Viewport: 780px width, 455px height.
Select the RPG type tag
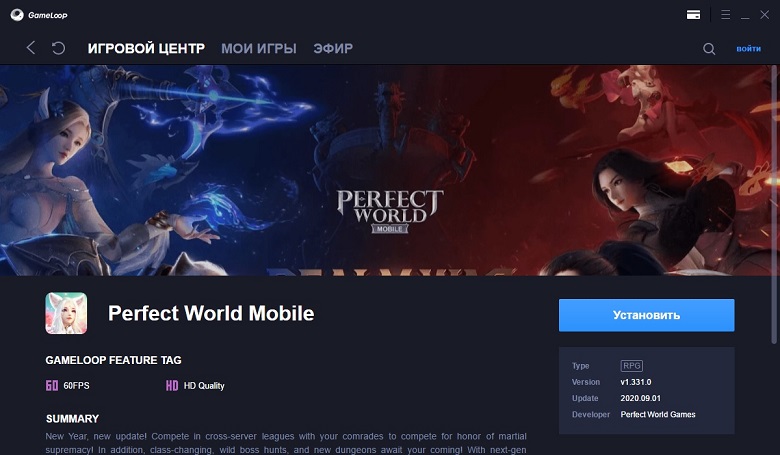click(632, 365)
